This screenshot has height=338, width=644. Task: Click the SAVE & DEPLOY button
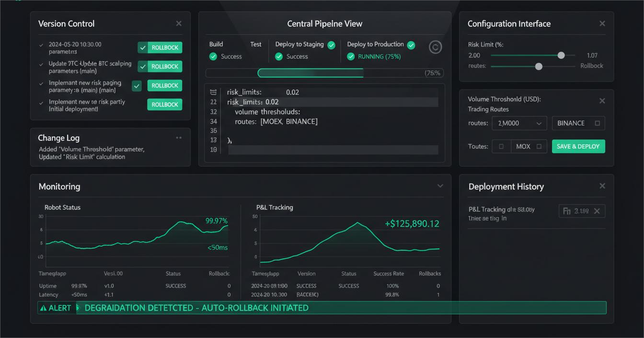[578, 146]
